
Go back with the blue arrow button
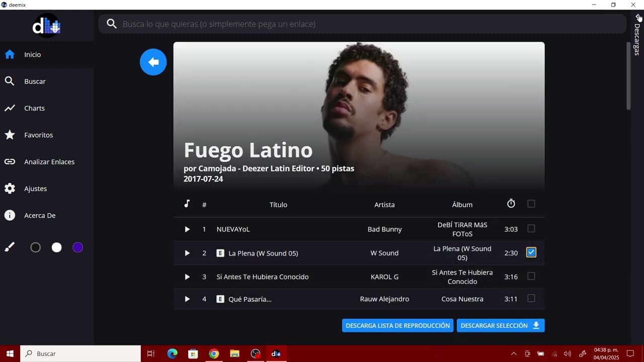pyautogui.click(x=153, y=62)
